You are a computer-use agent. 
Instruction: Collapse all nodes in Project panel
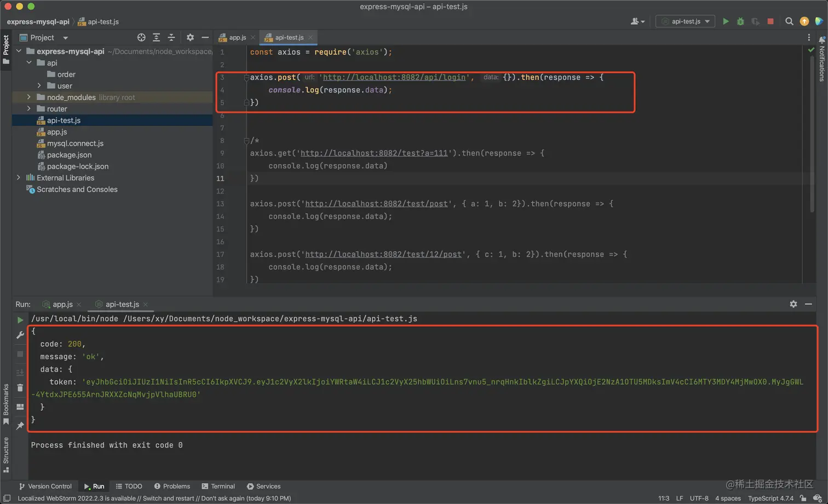coord(171,37)
